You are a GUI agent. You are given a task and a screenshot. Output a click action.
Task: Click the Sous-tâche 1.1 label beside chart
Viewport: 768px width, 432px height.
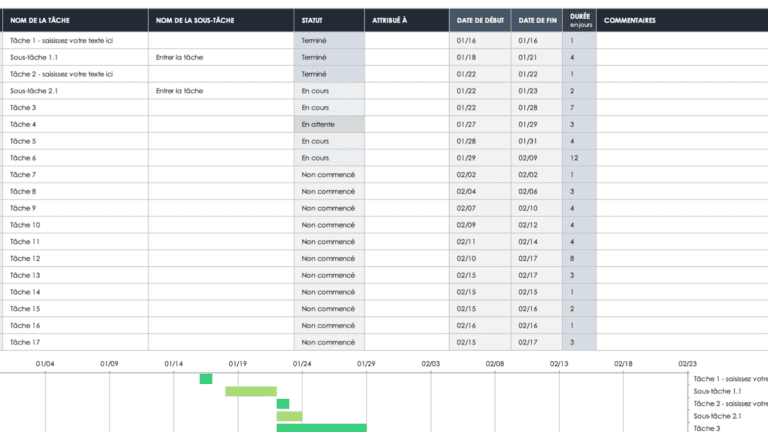[717, 391]
